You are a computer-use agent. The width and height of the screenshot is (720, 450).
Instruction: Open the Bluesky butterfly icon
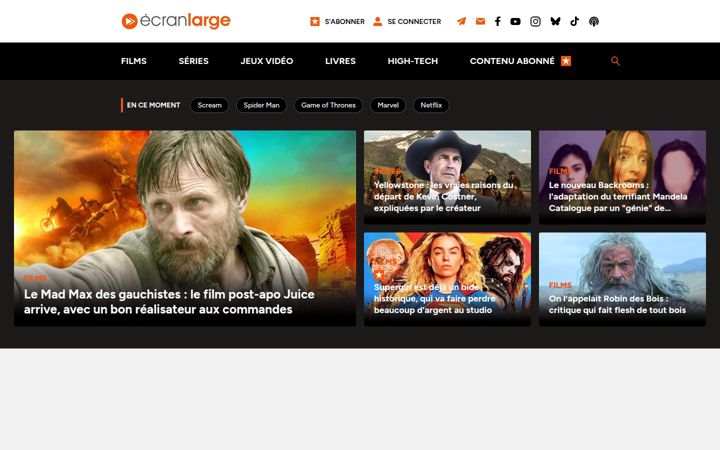click(x=555, y=21)
